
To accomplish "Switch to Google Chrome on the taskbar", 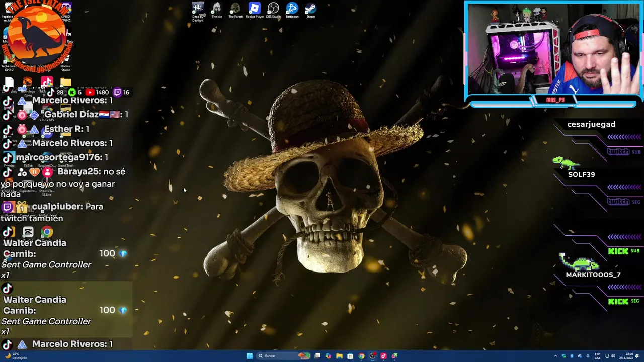I will point(361,356).
